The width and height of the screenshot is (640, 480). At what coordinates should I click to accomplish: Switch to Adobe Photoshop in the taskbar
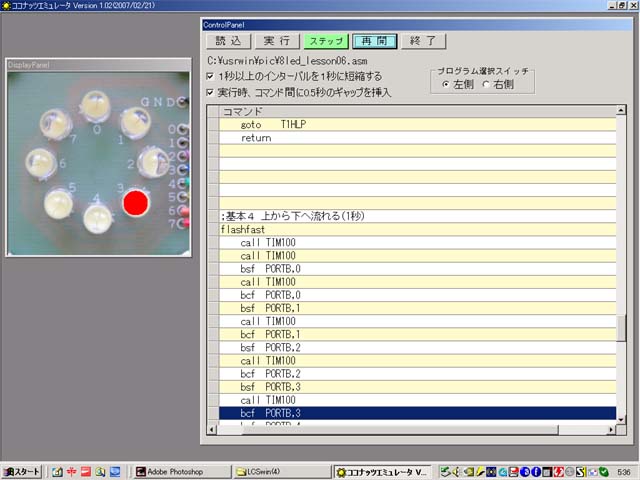[x=176, y=471]
